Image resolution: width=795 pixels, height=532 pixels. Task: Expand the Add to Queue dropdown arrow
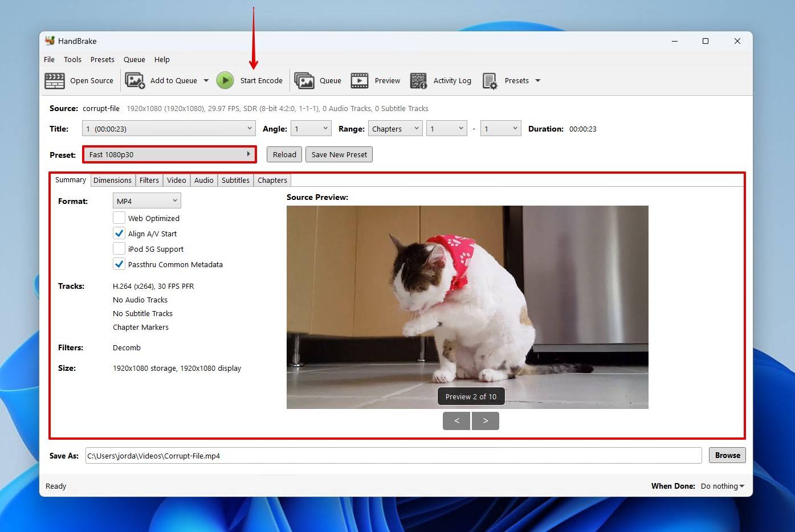click(206, 81)
